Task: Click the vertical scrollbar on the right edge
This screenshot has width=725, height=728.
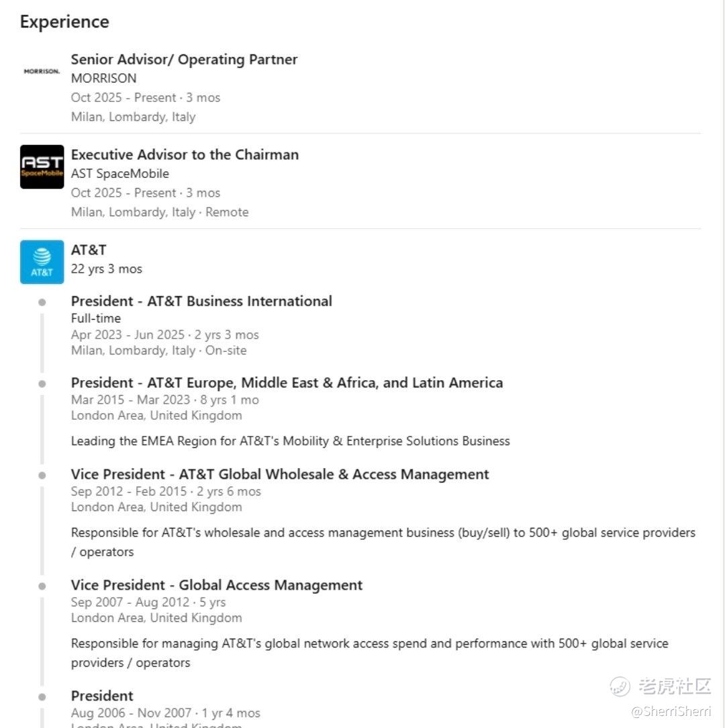Action: (723, 364)
